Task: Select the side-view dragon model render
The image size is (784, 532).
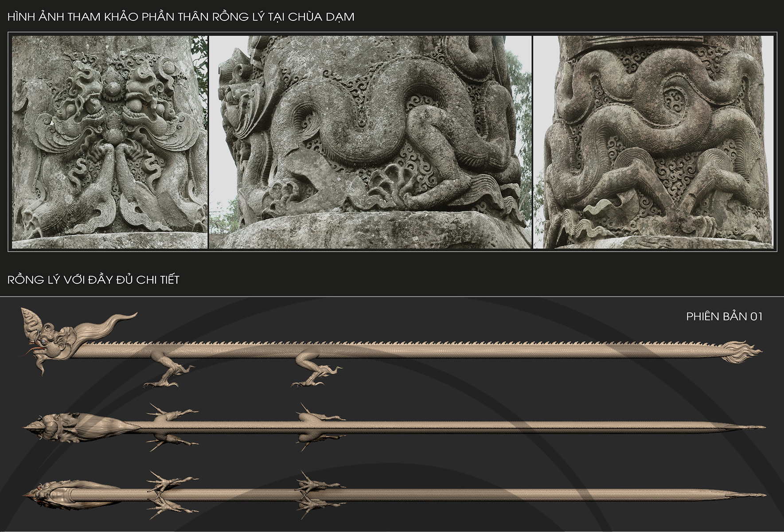Action: point(391,348)
